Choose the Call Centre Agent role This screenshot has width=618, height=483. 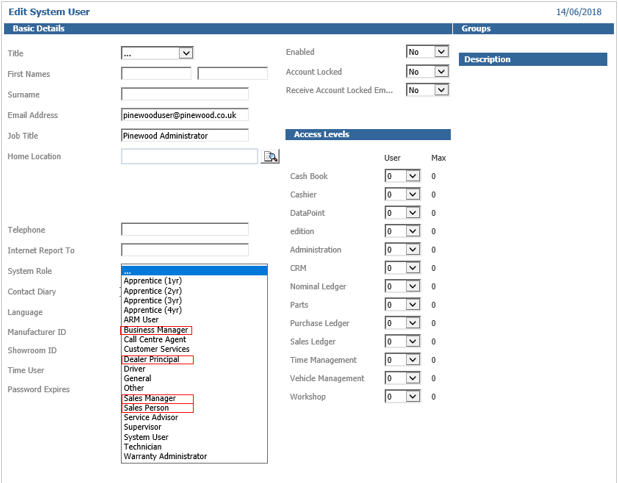pyautogui.click(x=194, y=339)
